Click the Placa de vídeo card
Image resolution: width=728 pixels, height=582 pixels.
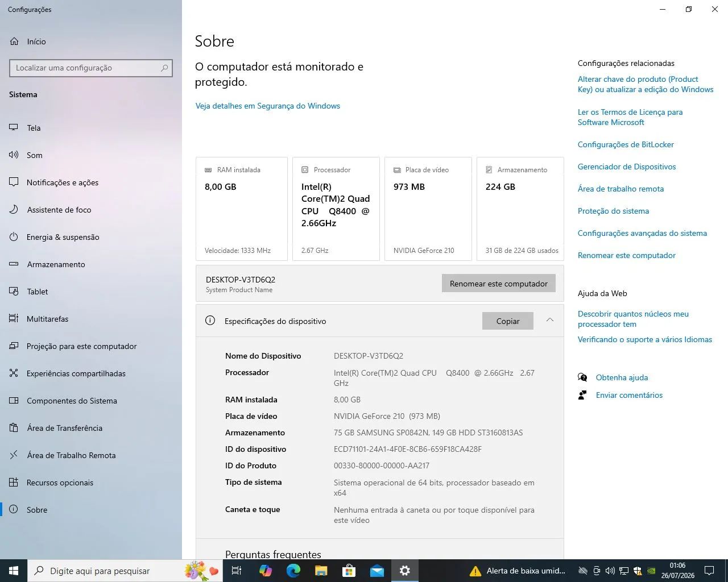click(x=428, y=209)
